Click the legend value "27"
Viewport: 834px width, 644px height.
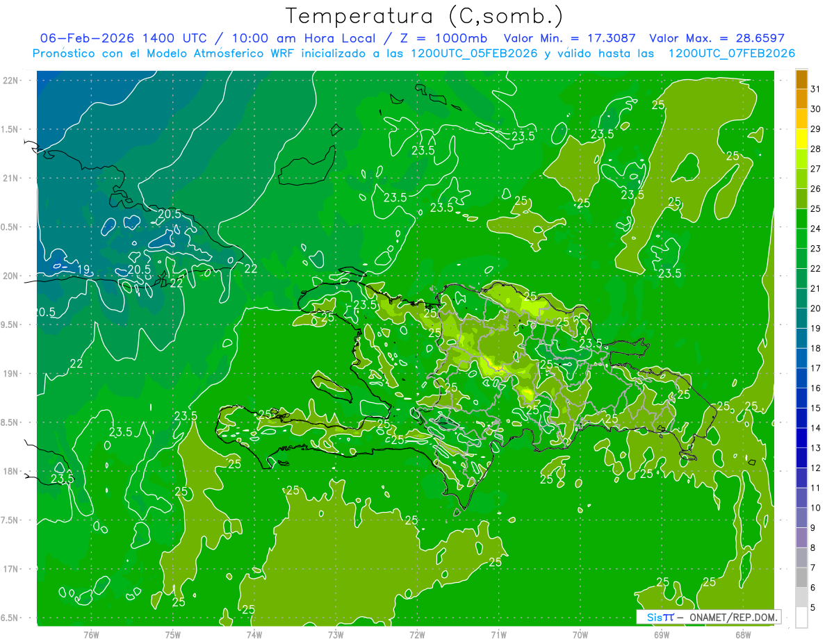tap(816, 169)
